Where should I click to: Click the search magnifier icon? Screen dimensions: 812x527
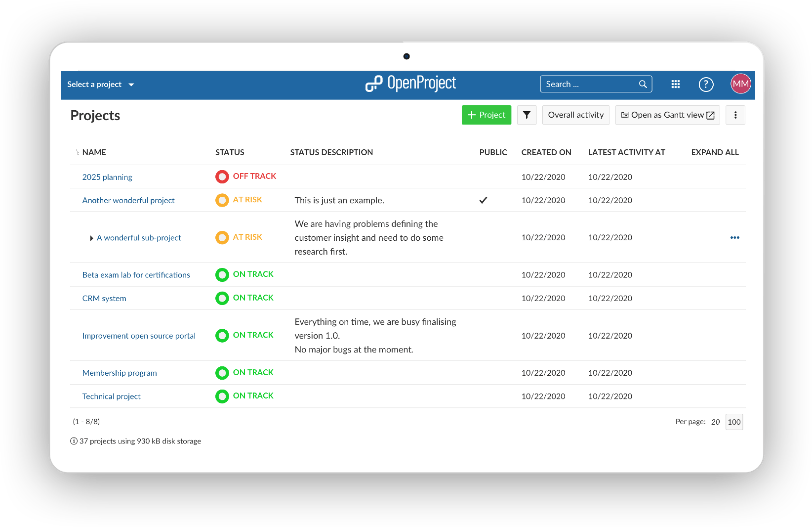(643, 85)
